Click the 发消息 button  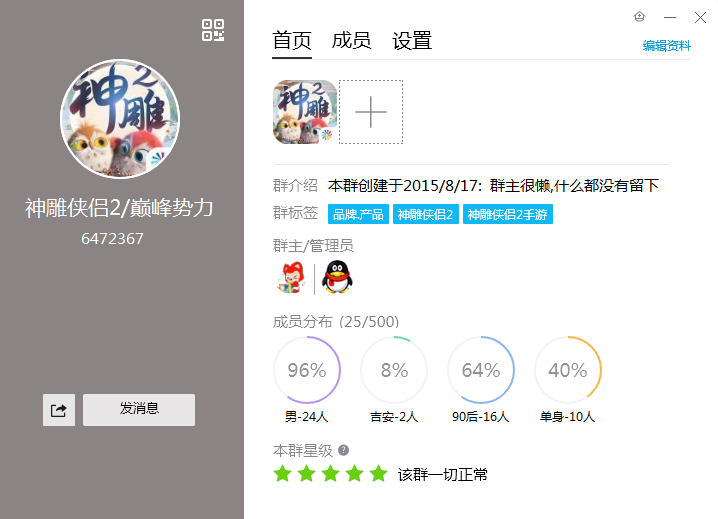[139, 410]
